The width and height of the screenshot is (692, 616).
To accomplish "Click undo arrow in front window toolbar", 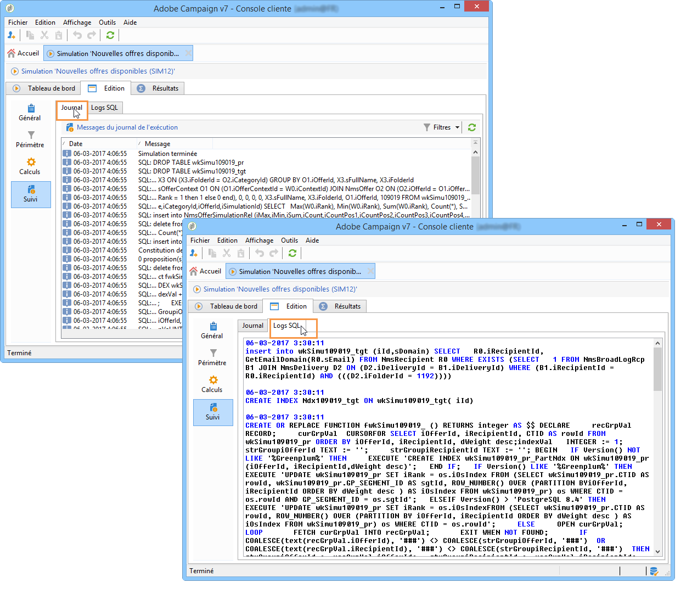I will (x=260, y=253).
